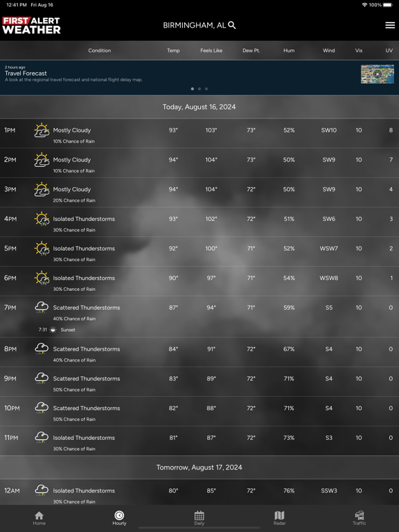Tap the 1PM UV index value 8
This screenshot has height=532, width=399.
pos(391,130)
